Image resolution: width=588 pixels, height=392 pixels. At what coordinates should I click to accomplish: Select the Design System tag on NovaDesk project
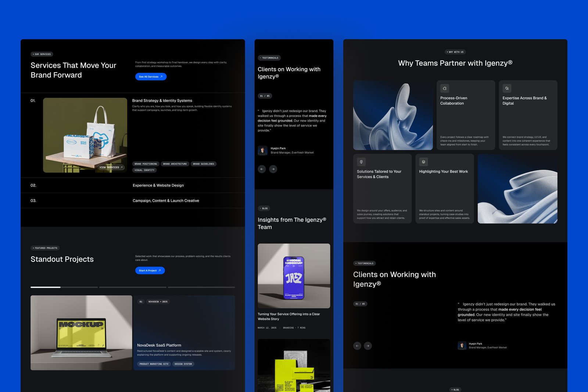(183, 364)
